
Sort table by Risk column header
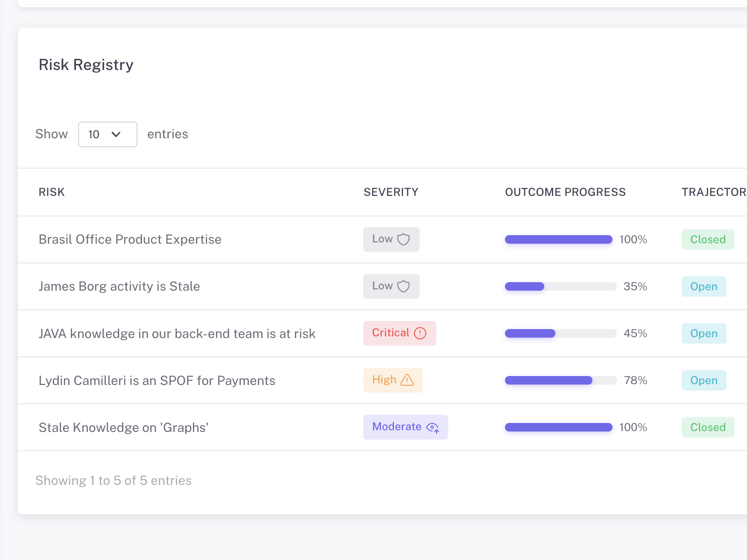(52, 192)
